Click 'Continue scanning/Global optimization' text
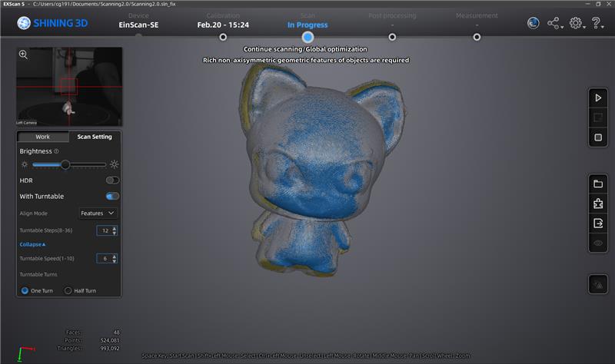This screenshot has width=615, height=364. coord(305,49)
